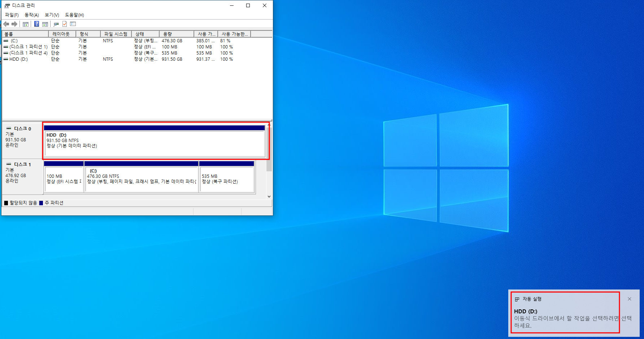644x339 pixels.
Task: Click the Forward arrow in Disk Management toolbar
Action: (14, 24)
